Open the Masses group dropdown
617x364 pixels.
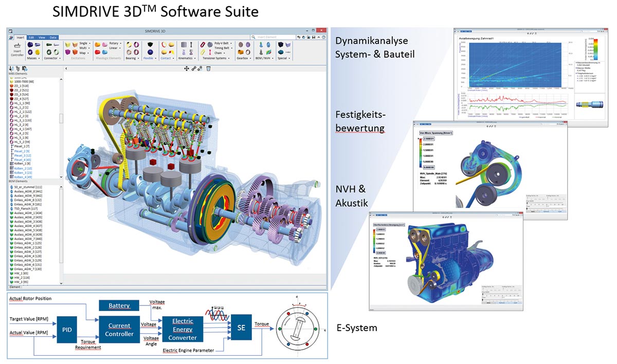33,58
